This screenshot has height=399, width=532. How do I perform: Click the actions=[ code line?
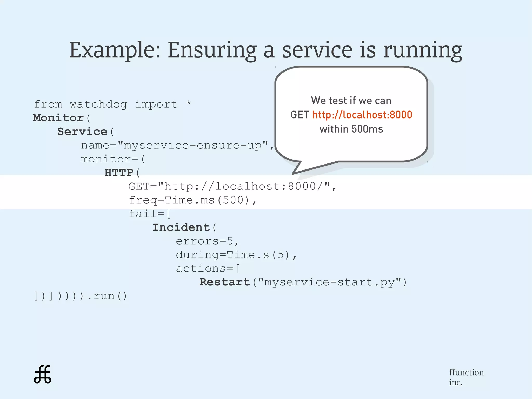point(208,269)
